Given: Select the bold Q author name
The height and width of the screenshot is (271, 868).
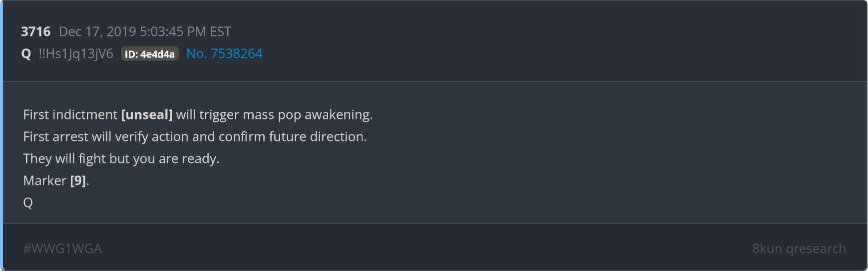Looking at the screenshot, I should click(26, 54).
